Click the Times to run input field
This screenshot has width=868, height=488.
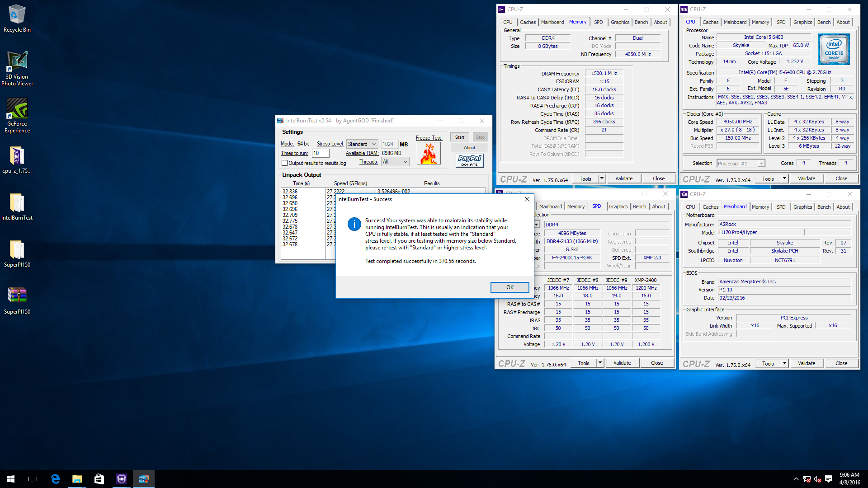[x=321, y=153]
